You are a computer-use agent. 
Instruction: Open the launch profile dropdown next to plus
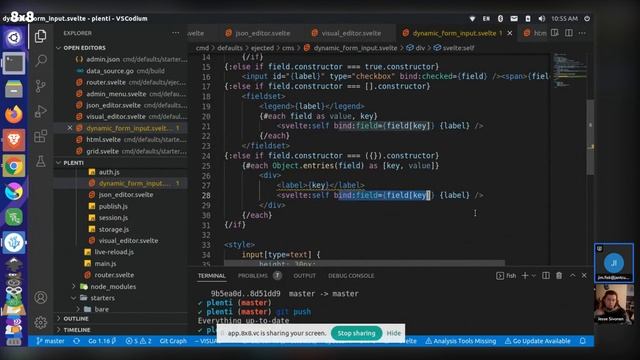click(534, 276)
